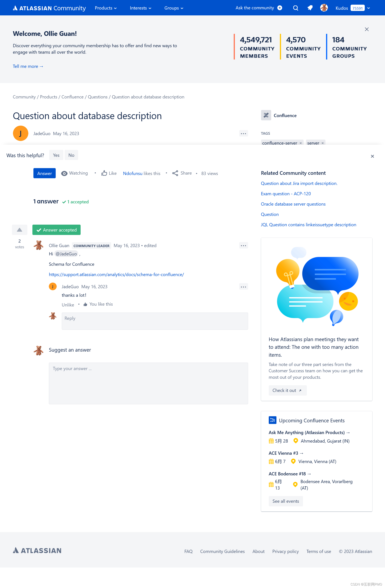Unlike JadeGuo's thanks comment
The width and height of the screenshot is (385, 588).
[68, 305]
